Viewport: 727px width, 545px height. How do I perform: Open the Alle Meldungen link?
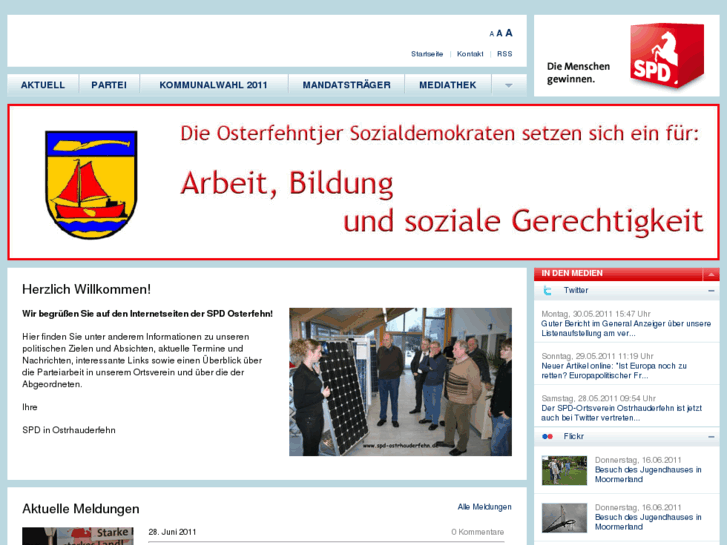(x=485, y=507)
